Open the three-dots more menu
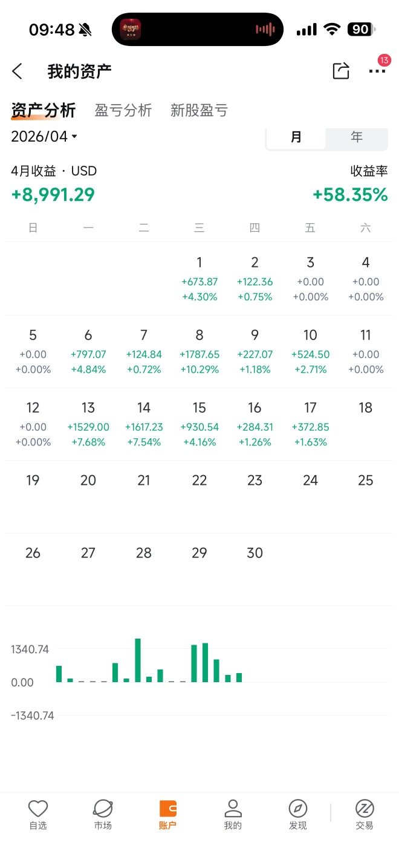This screenshot has height=868, width=399. tap(377, 71)
